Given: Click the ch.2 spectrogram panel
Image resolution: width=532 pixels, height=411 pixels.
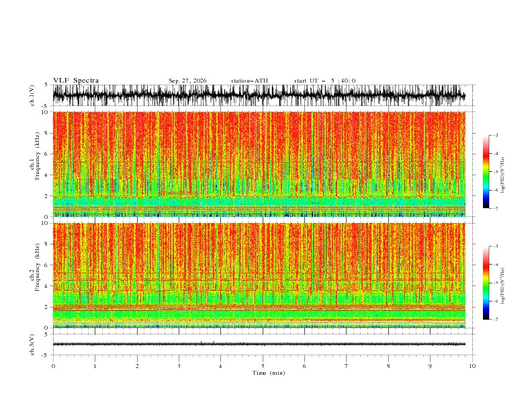Looking at the screenshot, I should click(259, 275).
